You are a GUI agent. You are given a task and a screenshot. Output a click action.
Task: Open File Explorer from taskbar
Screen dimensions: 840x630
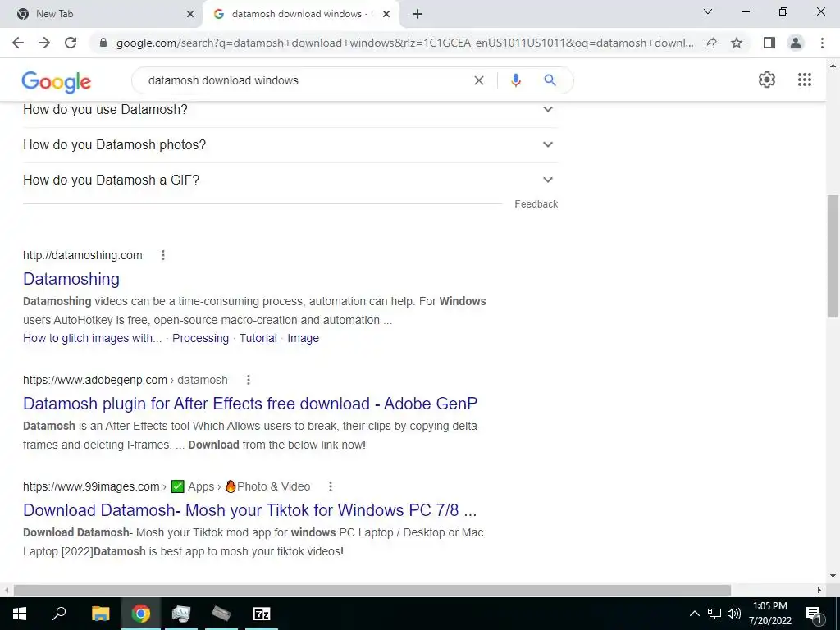(100, 614)
